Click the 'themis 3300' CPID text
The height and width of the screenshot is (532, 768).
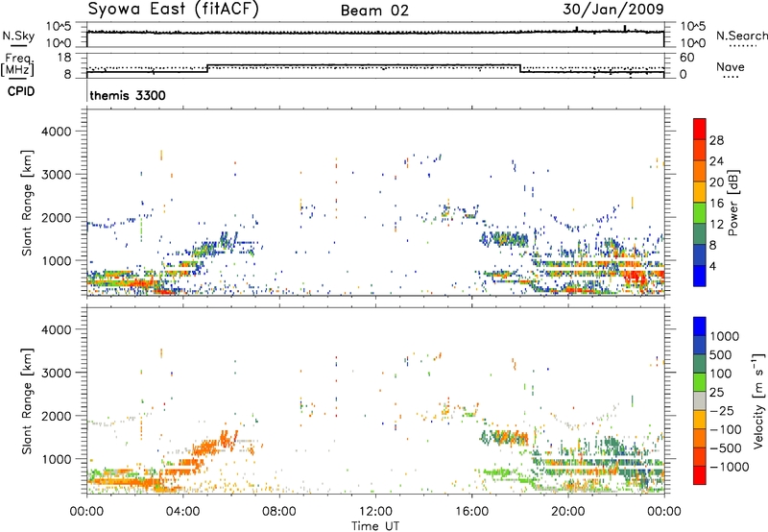pyautogui.click(x=128, y=95)
